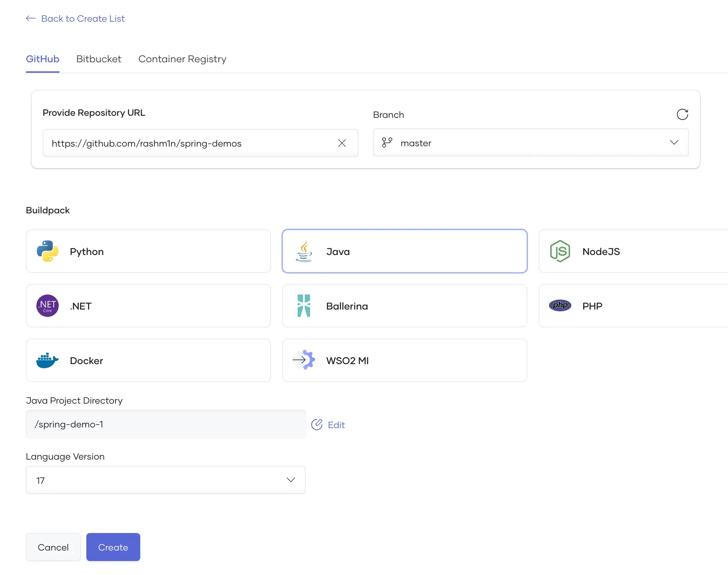Switch to the GitHub tab
The height and width of the screenshot is (575, 728).
(x=43, y=59)
